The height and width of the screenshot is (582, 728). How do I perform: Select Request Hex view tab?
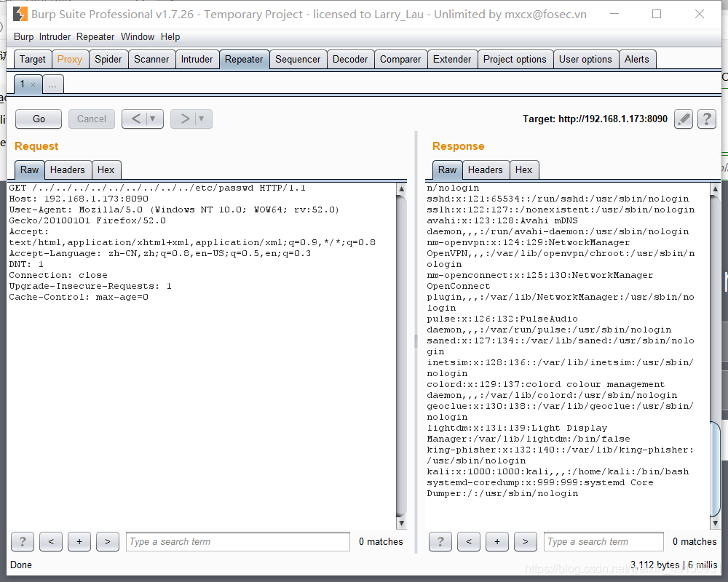(x=106, y=170)
